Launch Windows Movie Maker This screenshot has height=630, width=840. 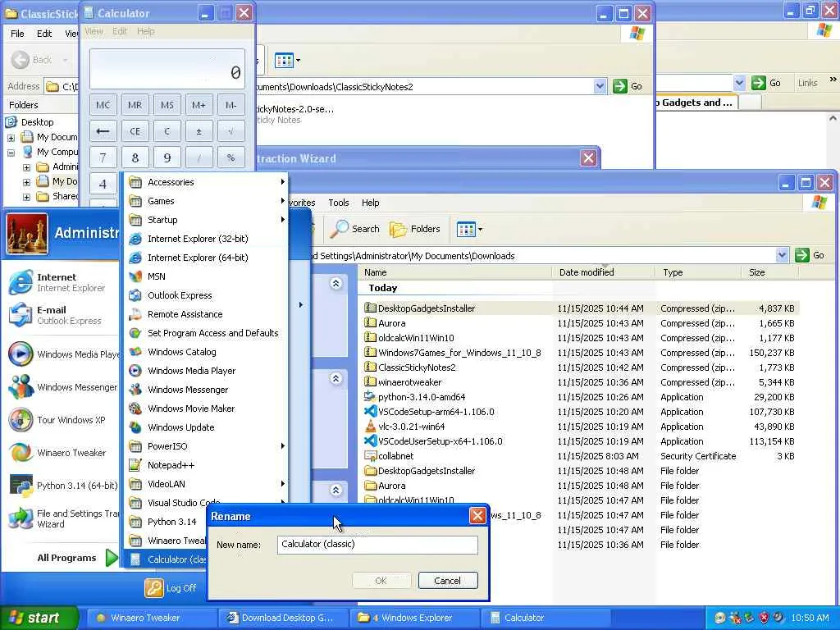[x=206, y=409]
